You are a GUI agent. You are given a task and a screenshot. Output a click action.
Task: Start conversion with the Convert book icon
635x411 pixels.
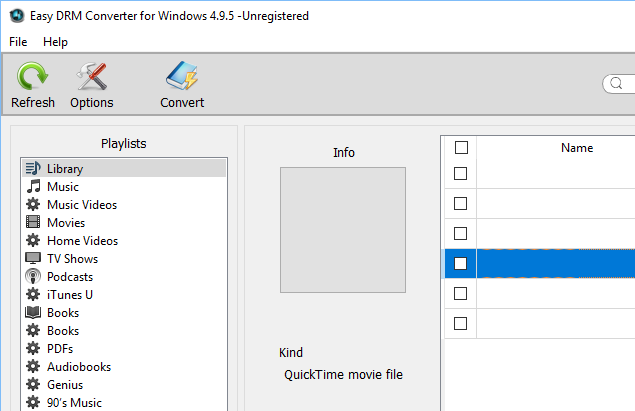click(x=182, y=76)
